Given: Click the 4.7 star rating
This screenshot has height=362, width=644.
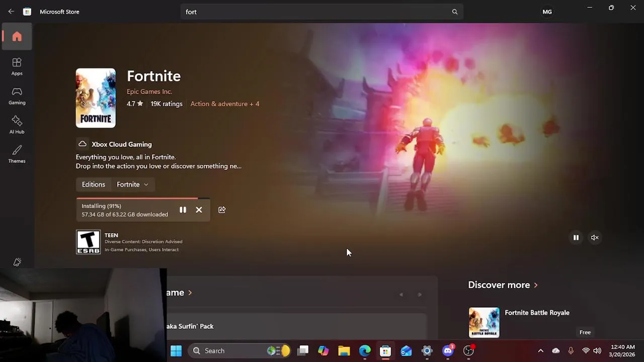Looking at the screenshot, I should 135,104.
